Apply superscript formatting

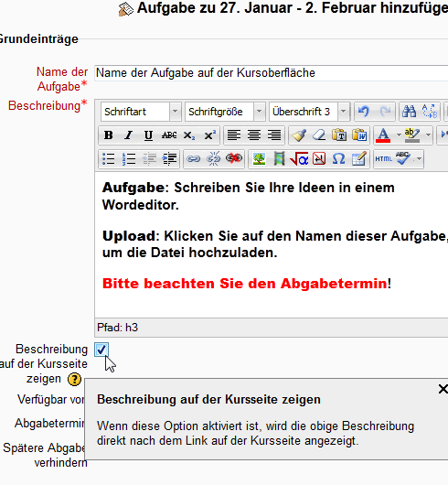[209, 135]
